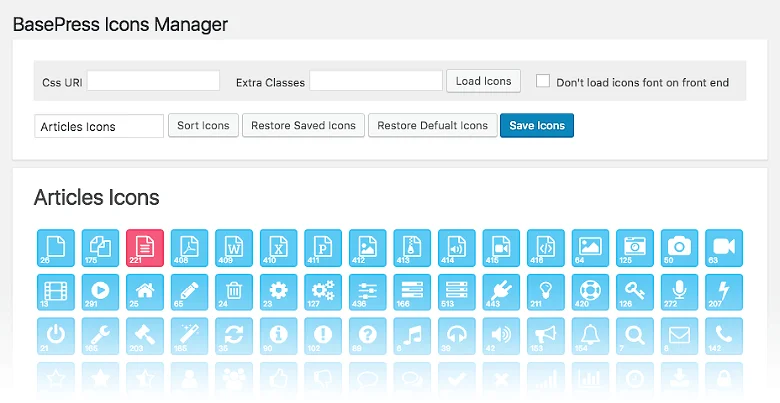Select the megaphone icon 153
This screenshot has width=780, height=403.
pyautogui.click(x=546, y=336)
